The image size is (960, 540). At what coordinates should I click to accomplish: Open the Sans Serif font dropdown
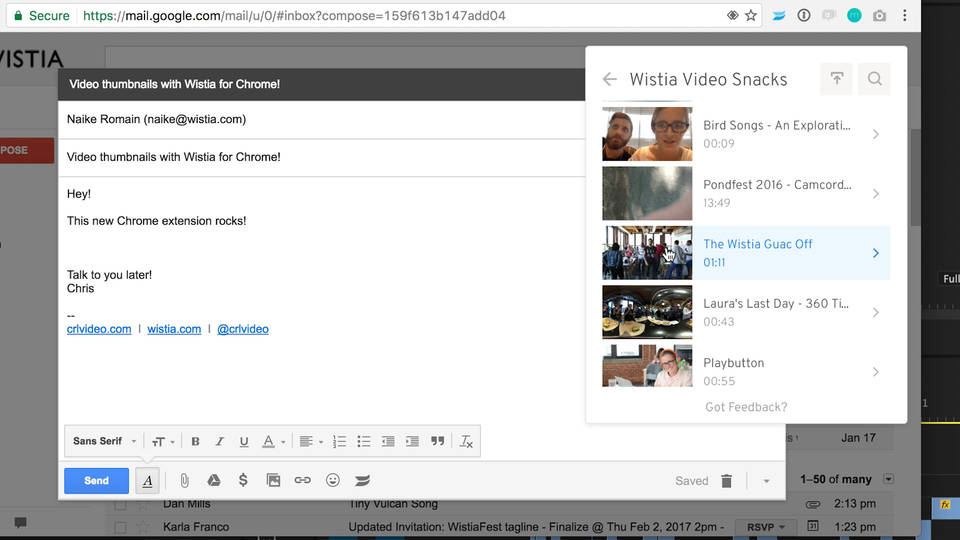pyautogui.click(x=104, y=441)
